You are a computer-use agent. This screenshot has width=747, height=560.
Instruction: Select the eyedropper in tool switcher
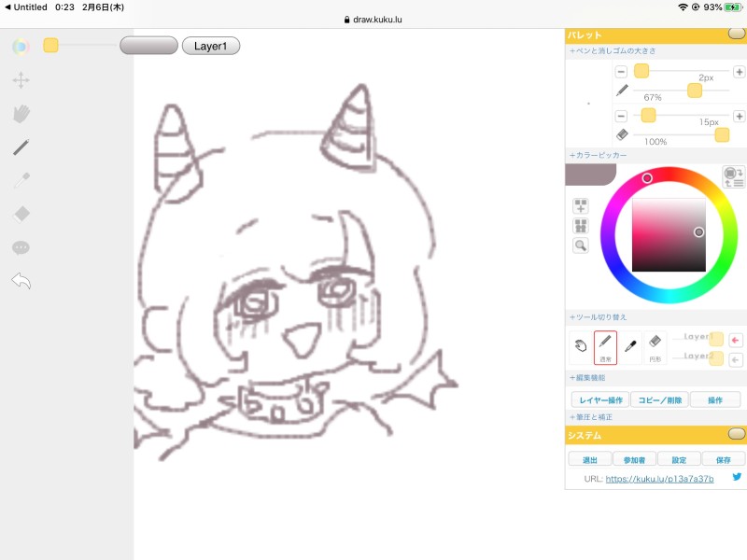point(630,346)
